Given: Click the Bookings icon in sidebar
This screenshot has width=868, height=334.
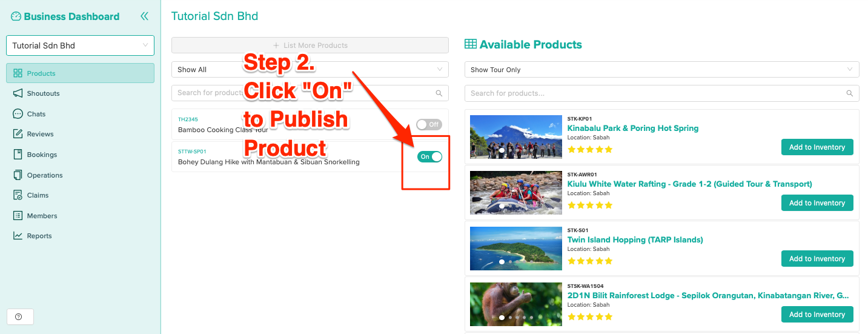Looking at the screenshot, I should tap(18, 155).
